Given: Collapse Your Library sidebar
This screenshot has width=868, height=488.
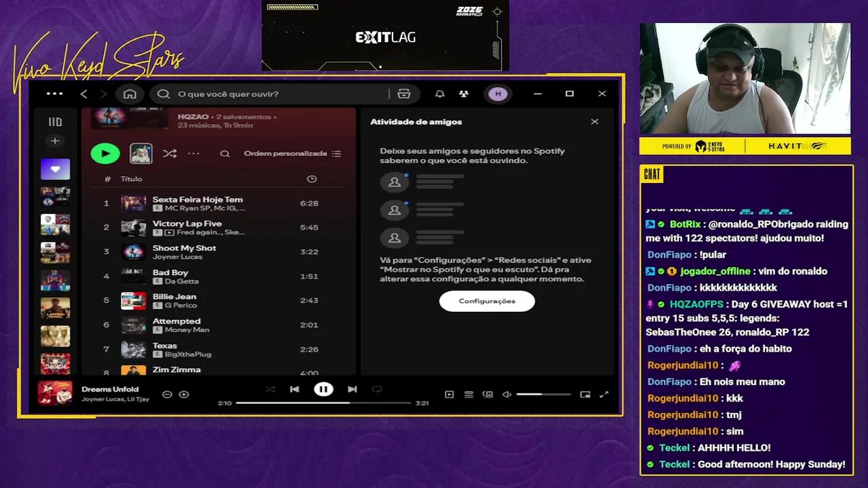Looking at the screenshot, I should (x=55, y=122).
